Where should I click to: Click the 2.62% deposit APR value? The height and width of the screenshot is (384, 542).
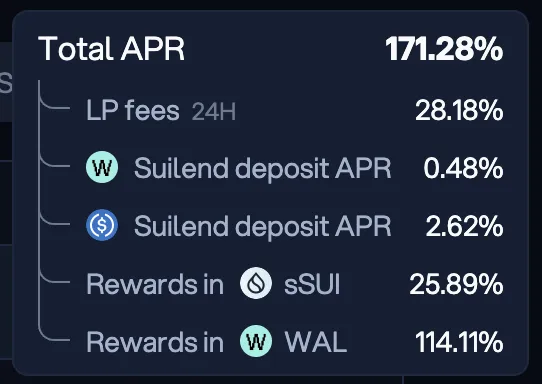(464, 226)
